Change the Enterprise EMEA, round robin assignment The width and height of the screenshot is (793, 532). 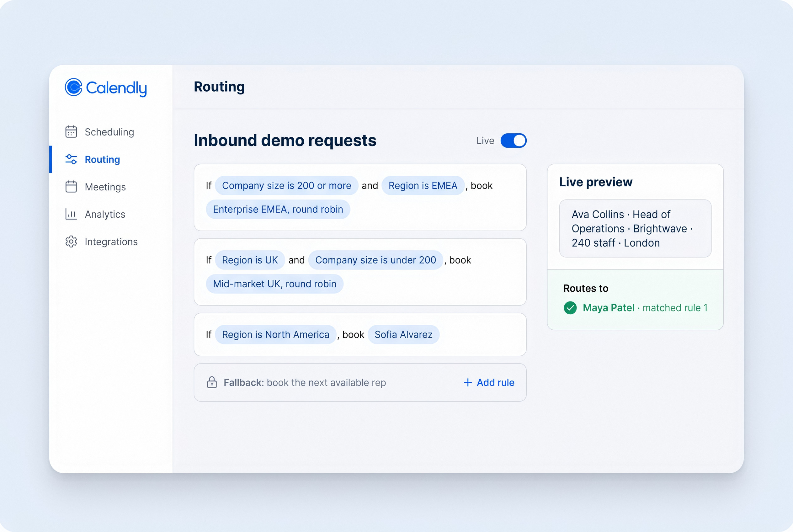278,209
